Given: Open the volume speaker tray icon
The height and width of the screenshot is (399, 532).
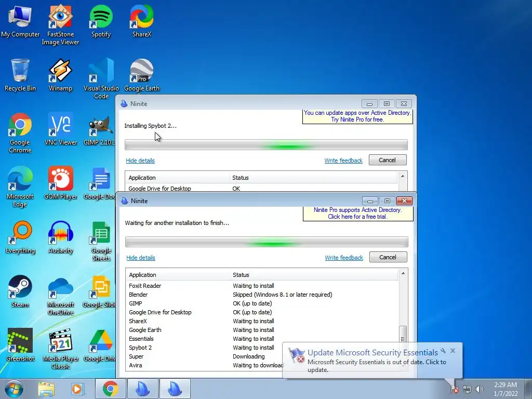Looking at the screenshot, I should (480, 389).
